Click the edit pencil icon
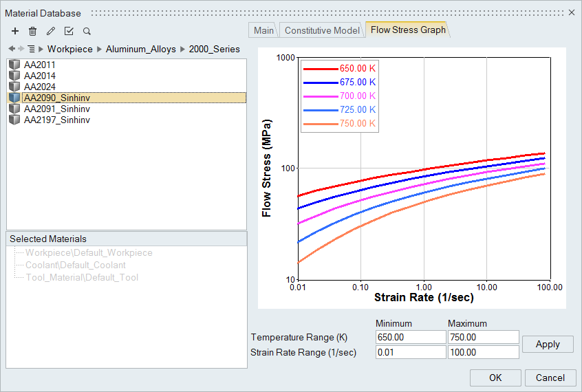The image size is (582, 392). 50,31
